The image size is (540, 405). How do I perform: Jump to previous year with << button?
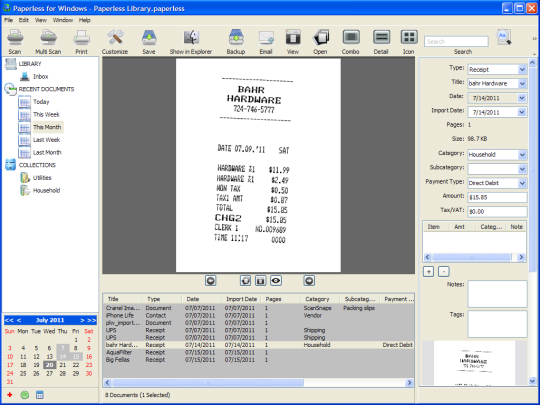tap(9, 320)
